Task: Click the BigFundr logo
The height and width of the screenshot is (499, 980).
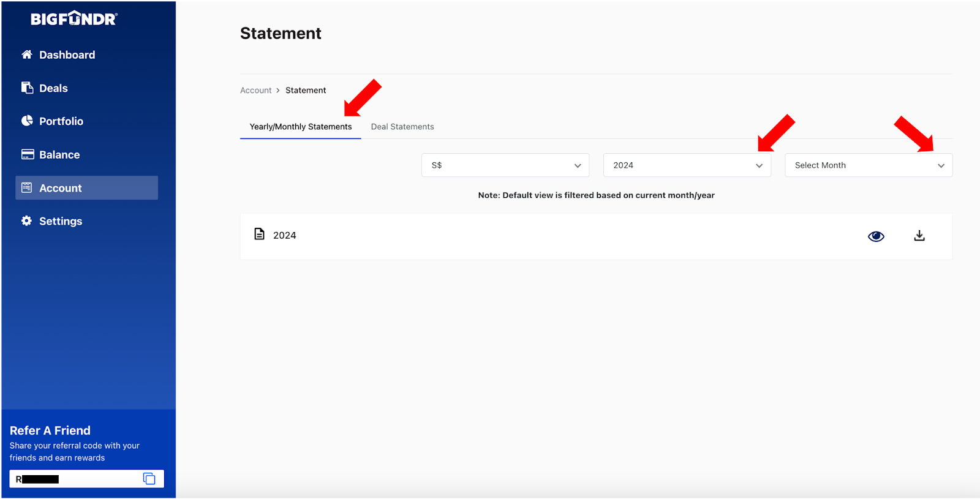Action: point(74,18)
